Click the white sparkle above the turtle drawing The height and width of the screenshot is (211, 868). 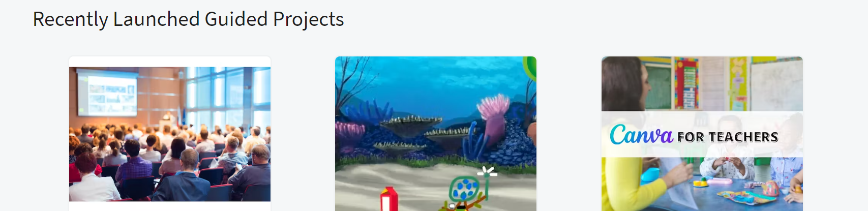[x=487, y=171]
